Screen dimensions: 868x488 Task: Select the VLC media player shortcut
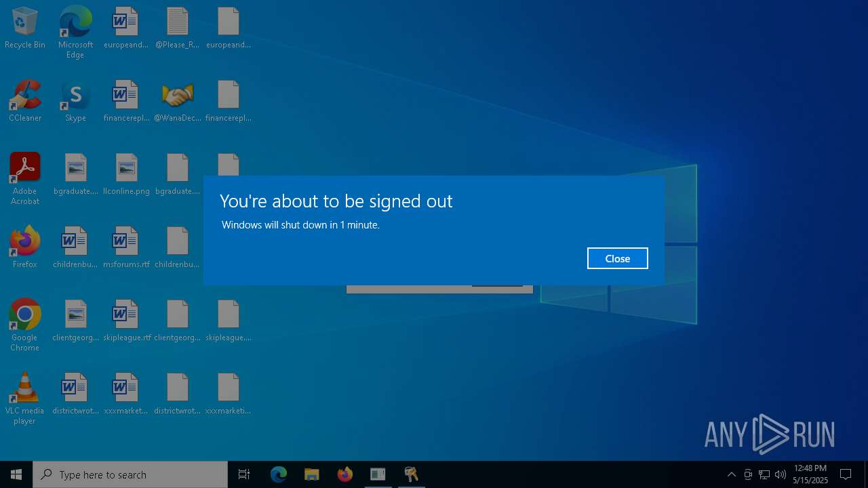pyautogui.click(x=25, y=399)
